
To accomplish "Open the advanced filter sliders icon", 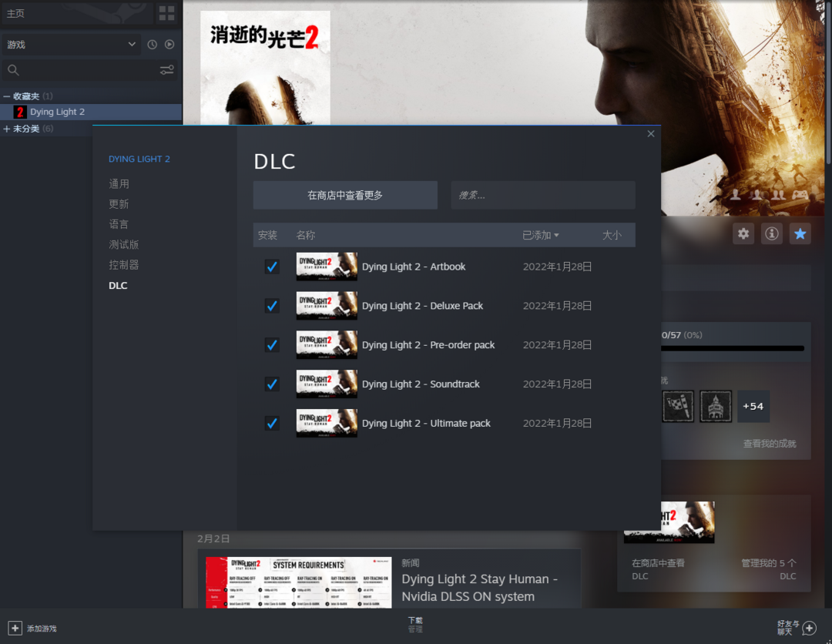I will click(x=166, y=70).
